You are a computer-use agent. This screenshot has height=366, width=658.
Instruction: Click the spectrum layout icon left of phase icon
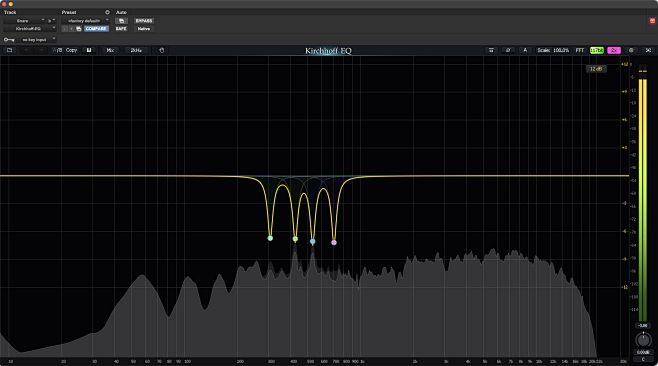coord(491,50)
